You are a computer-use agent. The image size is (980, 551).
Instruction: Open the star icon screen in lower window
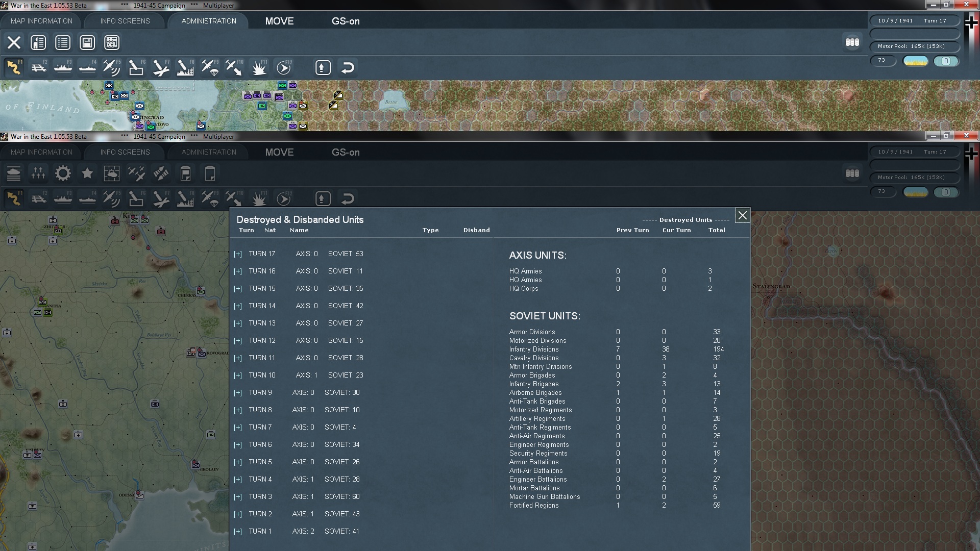[87, 173]
